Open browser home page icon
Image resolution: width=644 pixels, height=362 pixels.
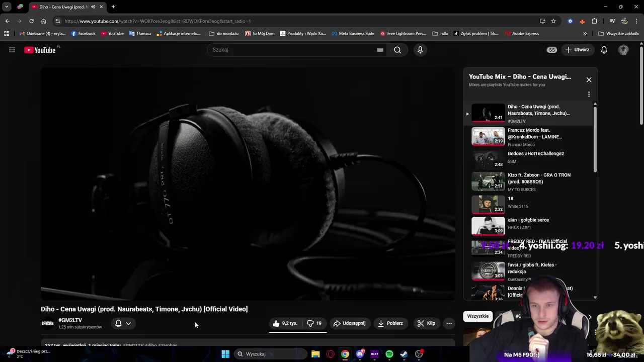pos(43,21)
